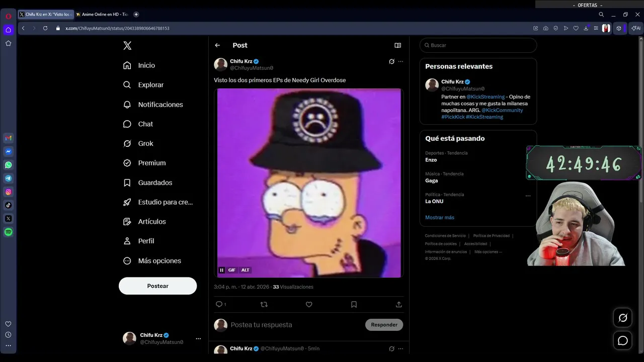
Task: Open Estudio para creadores
Action: [158, 202]
